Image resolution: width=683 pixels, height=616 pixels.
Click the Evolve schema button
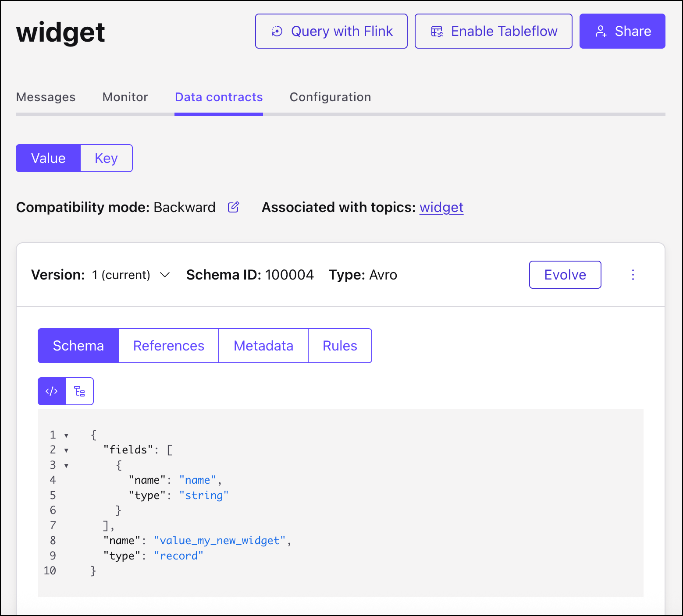point(565,275)
